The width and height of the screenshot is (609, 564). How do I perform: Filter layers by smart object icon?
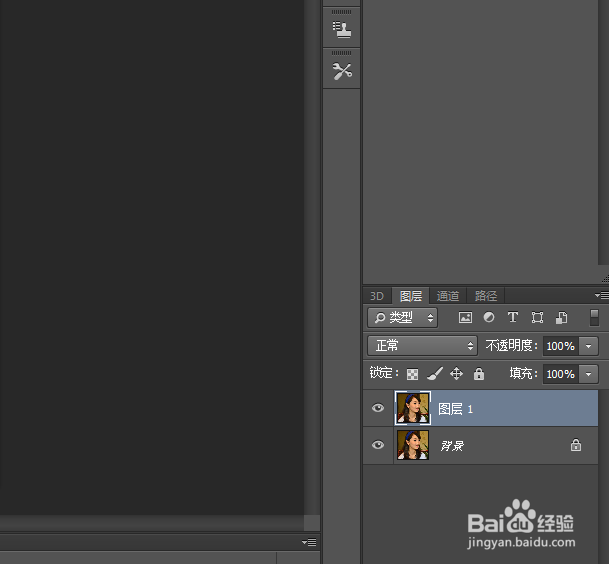pos(562,317)
